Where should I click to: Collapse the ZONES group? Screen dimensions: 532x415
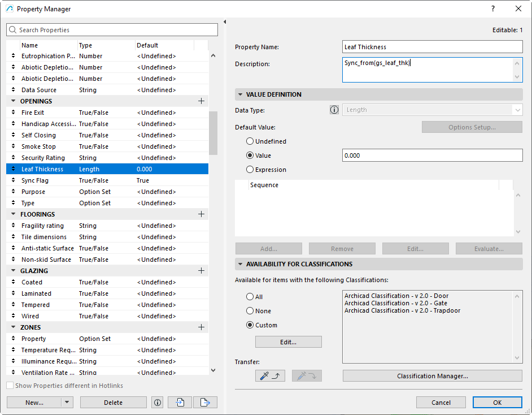(x=13, y=327)
